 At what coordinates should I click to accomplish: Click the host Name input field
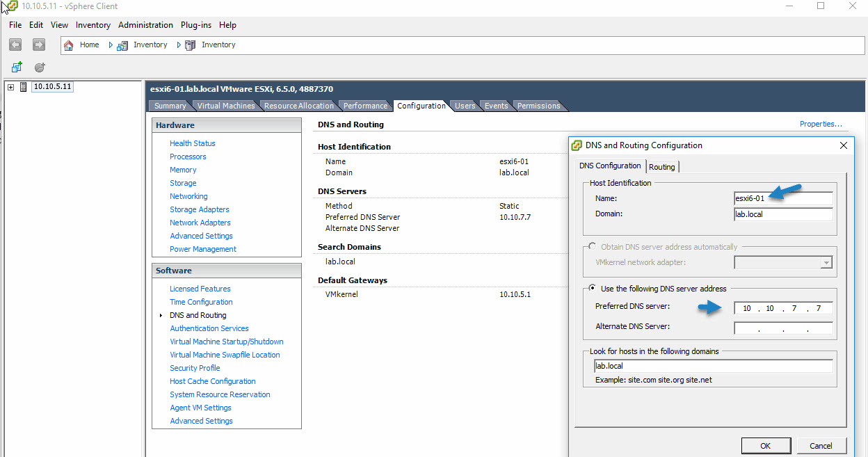(783, 198)
